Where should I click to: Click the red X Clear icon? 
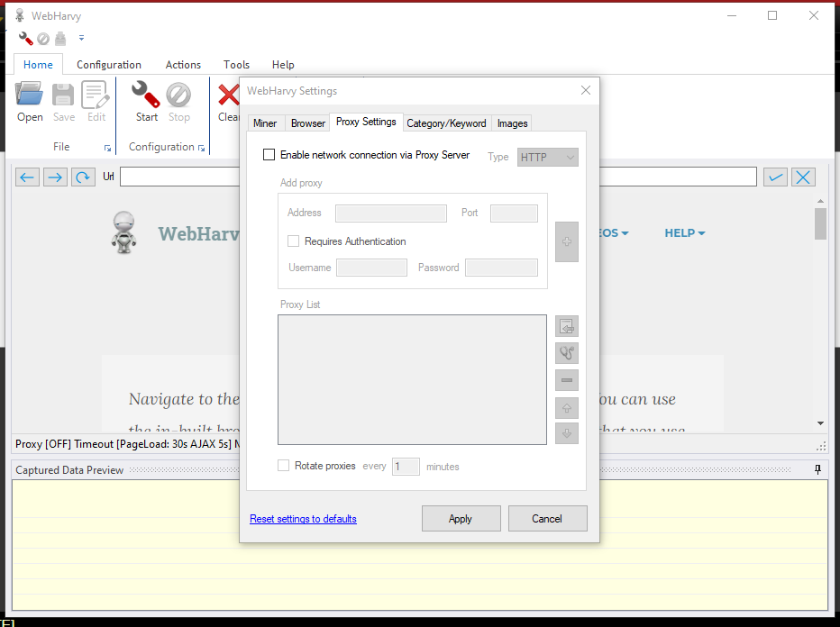pos(228,95)
